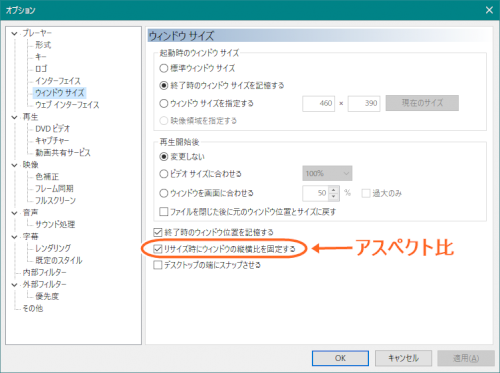Select 再生 category label

click(30, 117)
